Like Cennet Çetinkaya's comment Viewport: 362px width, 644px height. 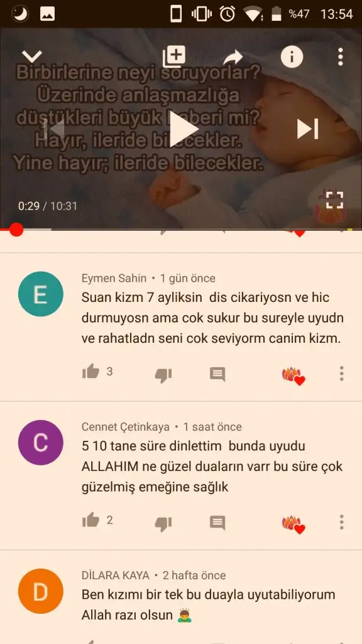[x=90, y=520]
